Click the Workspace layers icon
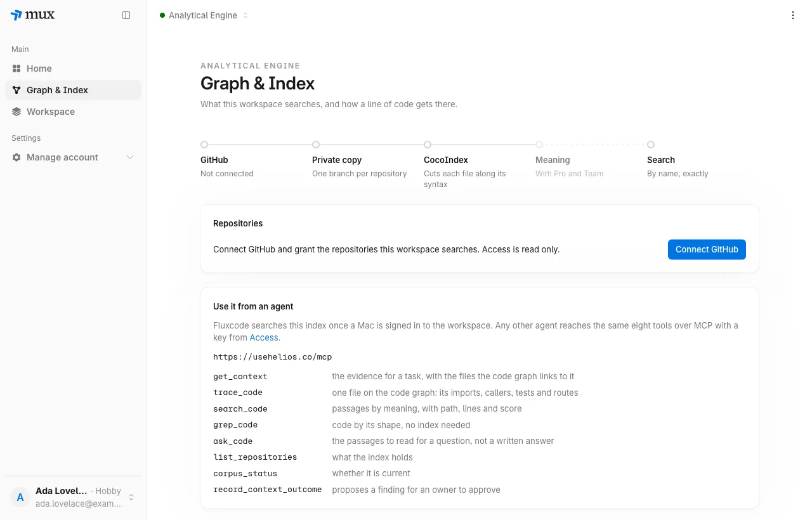The height and width of the screenshot is (520, 812). coord(16,112)
